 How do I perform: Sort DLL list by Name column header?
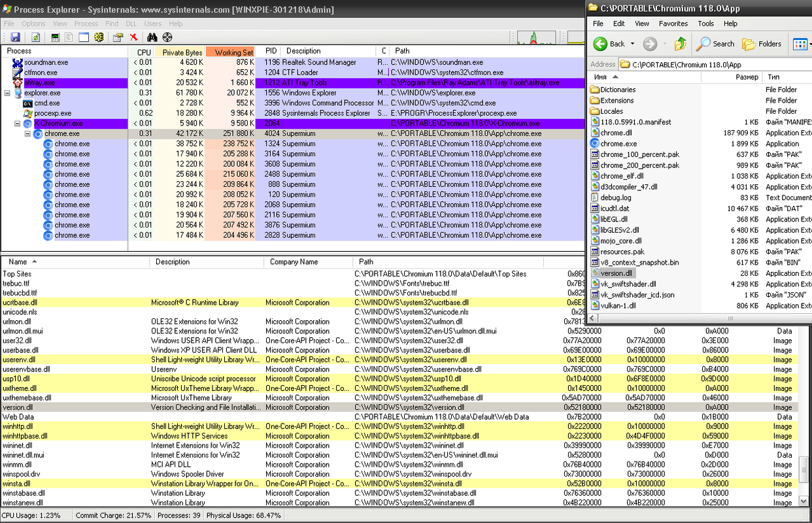(75, 262)
